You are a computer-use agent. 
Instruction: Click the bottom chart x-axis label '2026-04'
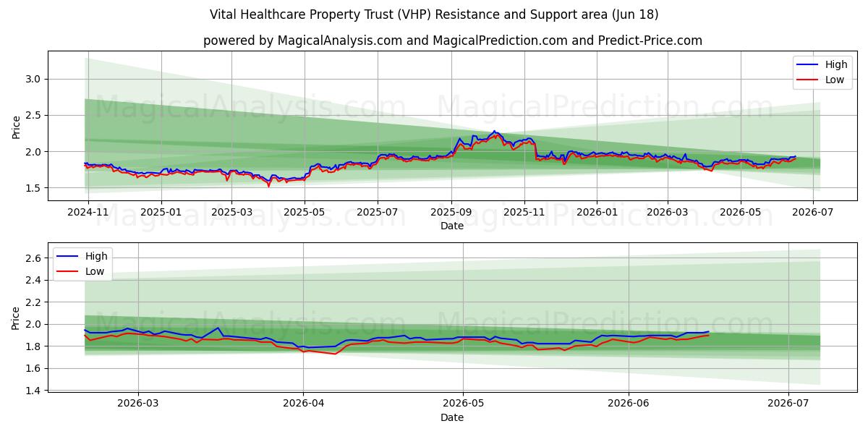[303, 402]
